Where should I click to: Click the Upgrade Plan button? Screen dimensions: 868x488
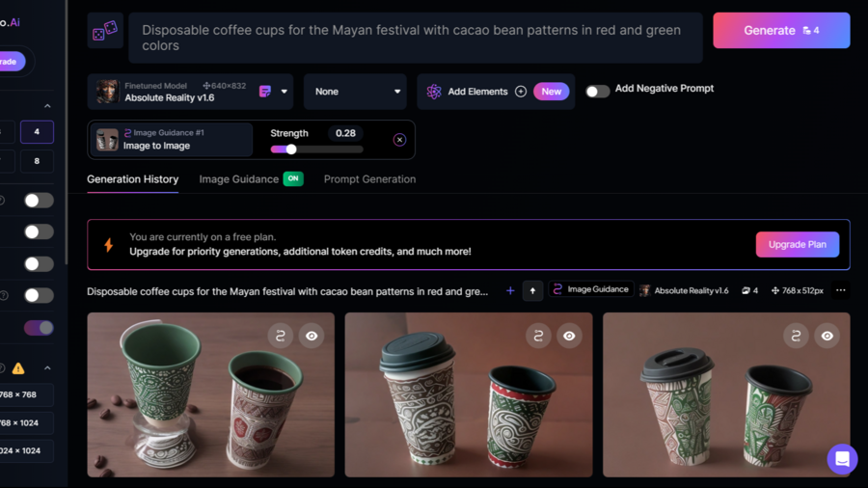click(x=798, y=245)
